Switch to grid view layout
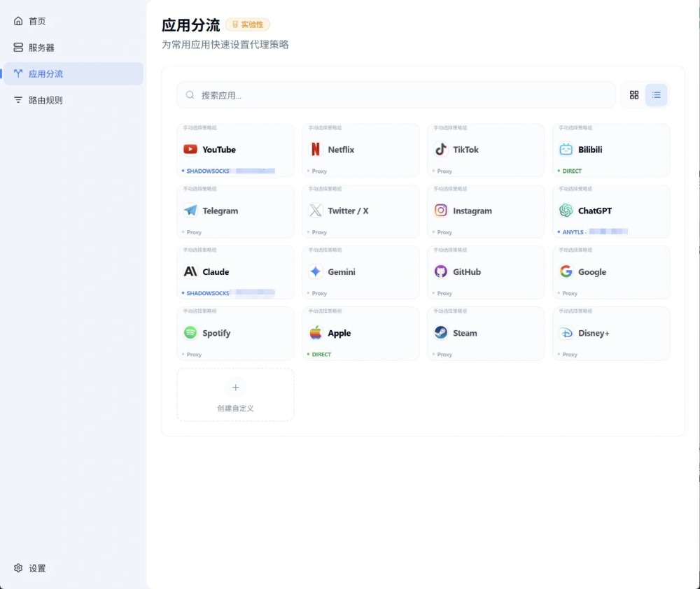 [634, 95]
